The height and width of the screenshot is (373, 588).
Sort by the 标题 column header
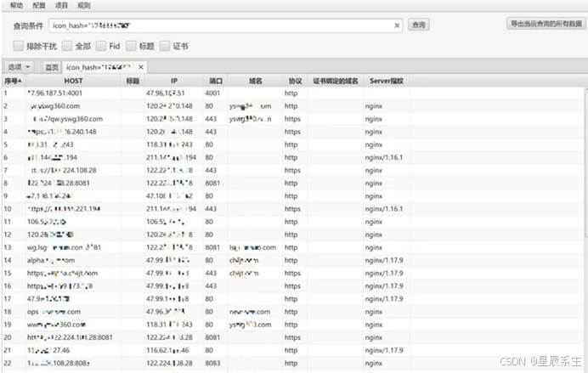133,81
